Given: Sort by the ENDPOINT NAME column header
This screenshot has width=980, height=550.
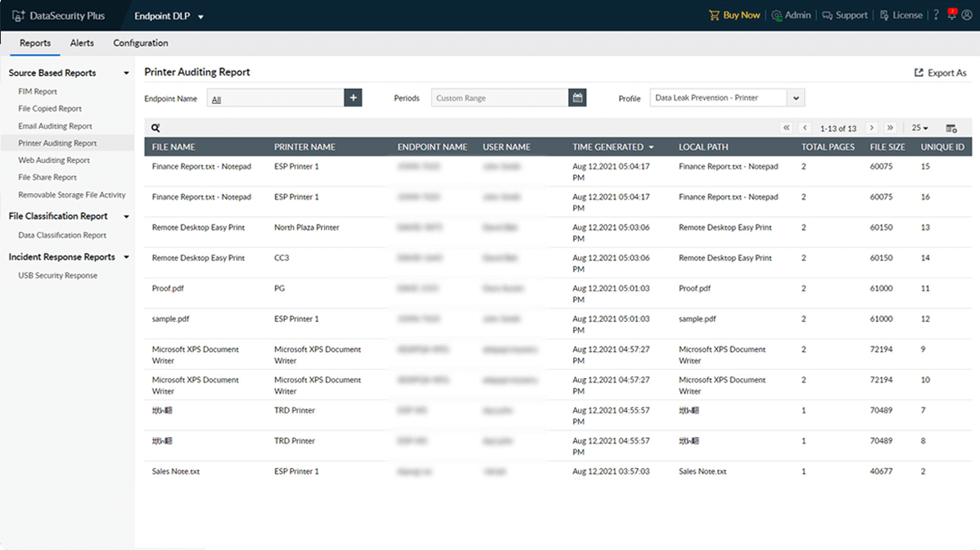Looking at the screenshot, I should pyautogui.click(x=432, y=147).
